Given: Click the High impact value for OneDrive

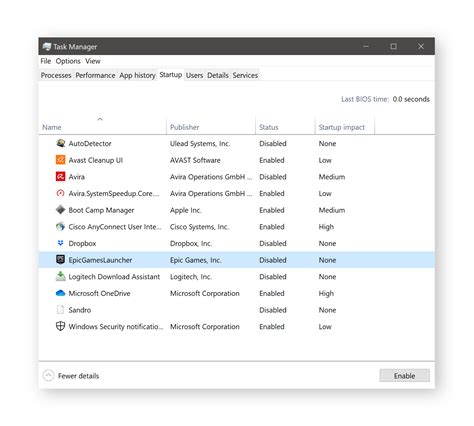Looking at the screenshot, I should click(x=326, y=293).
